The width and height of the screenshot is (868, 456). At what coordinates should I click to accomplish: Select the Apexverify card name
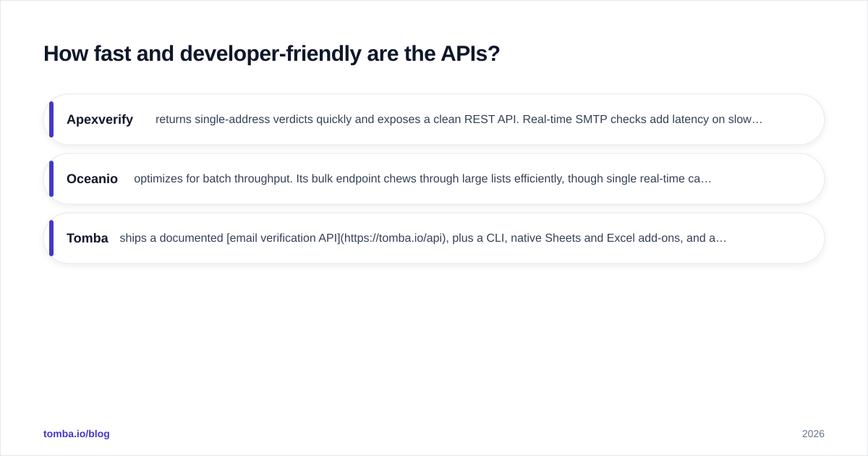[100, 119]
